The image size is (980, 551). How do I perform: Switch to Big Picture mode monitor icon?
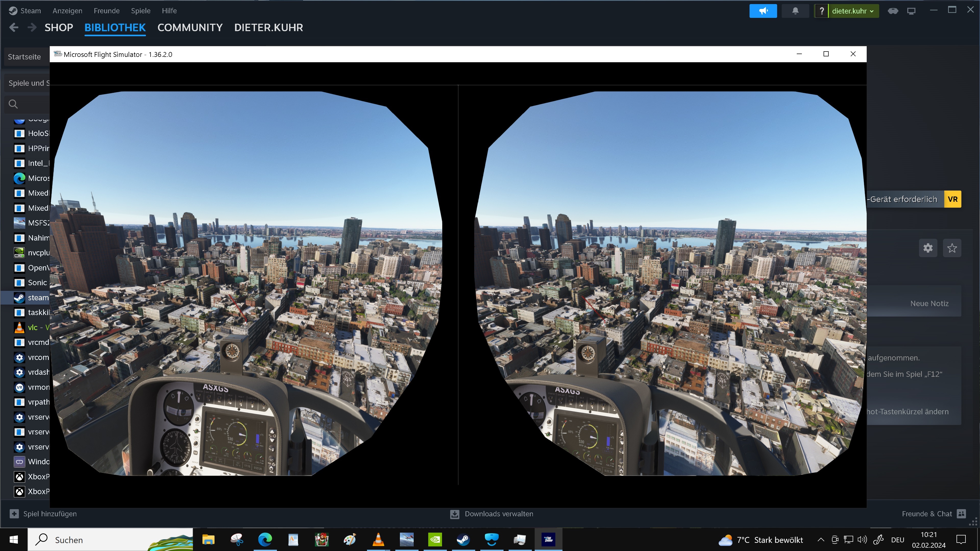[x=911, y=11]
